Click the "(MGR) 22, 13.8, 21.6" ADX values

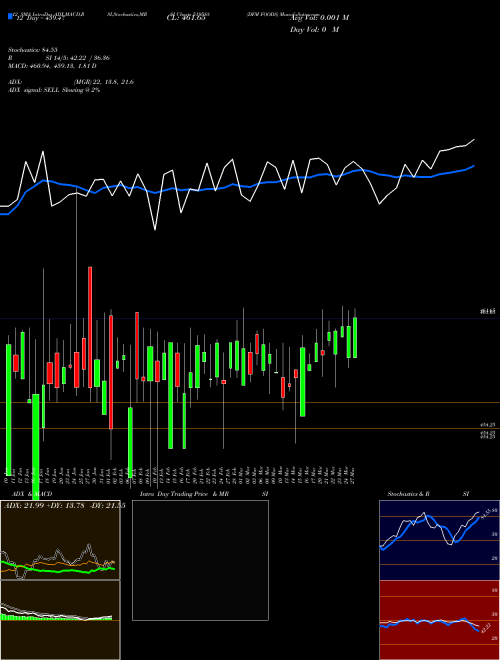[x=104, y=82]
